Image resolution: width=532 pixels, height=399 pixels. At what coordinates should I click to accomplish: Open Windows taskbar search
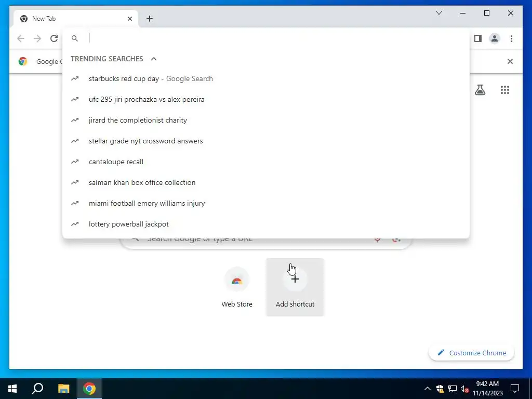pos(37,389)
